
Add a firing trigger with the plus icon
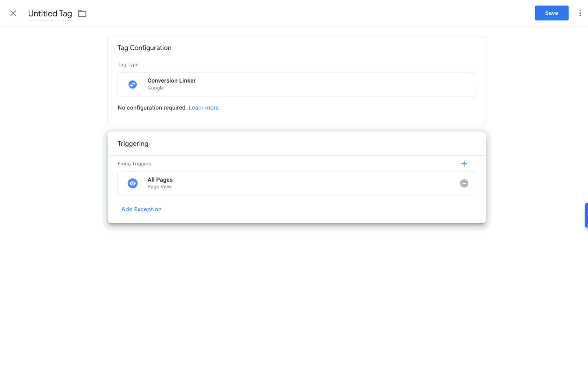[464, 164]
